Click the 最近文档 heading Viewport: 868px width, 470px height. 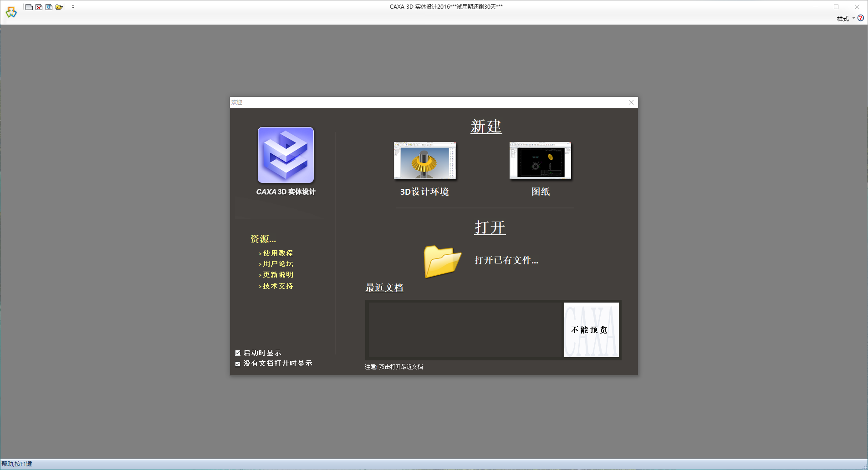(x=384, y=288)
